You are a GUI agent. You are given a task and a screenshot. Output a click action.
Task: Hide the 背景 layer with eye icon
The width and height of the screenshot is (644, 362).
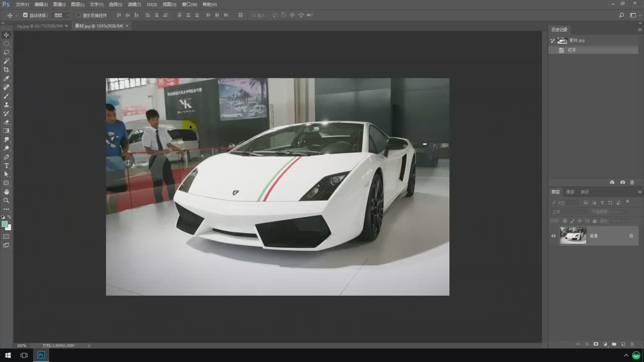tap(554, 236)
